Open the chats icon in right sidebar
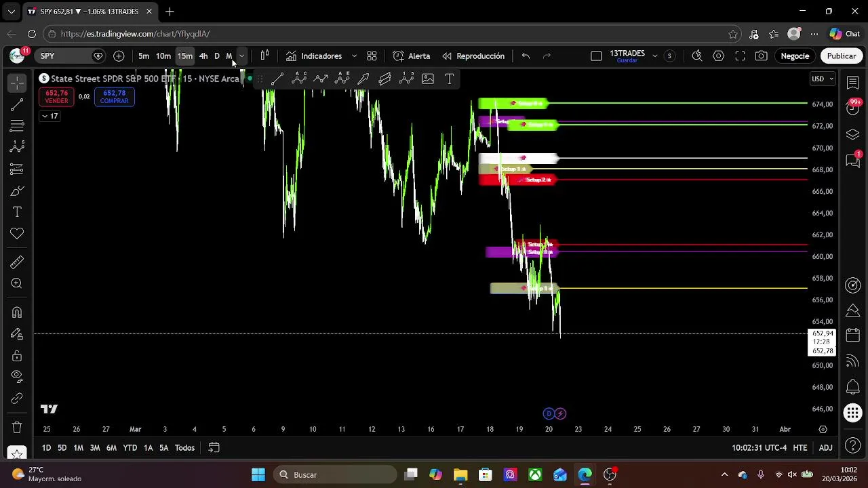The width and height of the screenshot is (868, 488). pos(853,161)
